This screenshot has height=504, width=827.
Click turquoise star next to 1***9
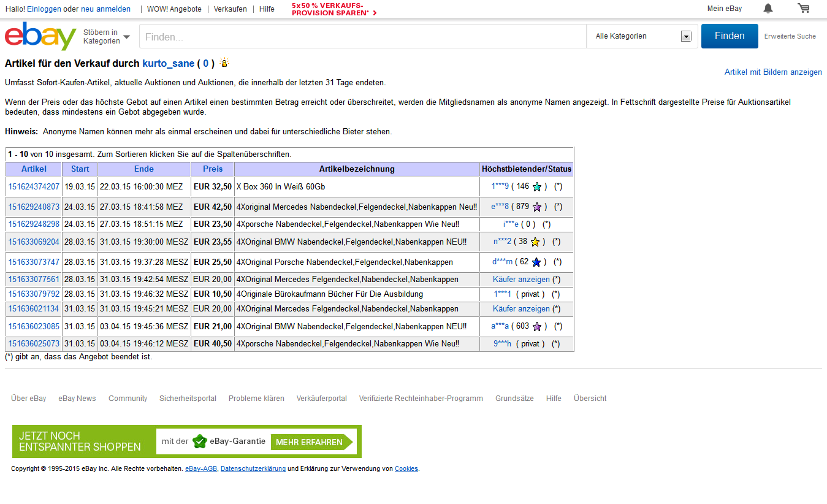pos(537,187)
